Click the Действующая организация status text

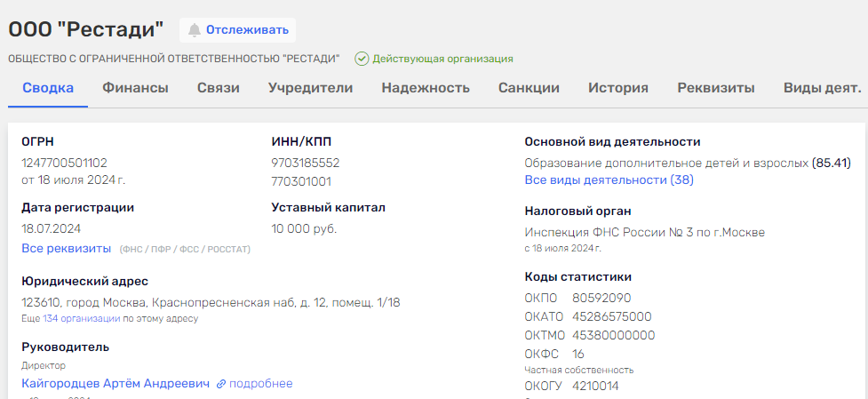click(442, 59)
